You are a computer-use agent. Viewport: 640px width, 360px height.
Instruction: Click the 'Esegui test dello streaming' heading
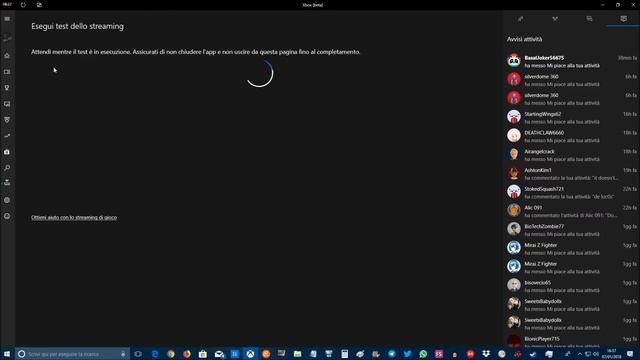pyautogui.click(x=77, y=26)
